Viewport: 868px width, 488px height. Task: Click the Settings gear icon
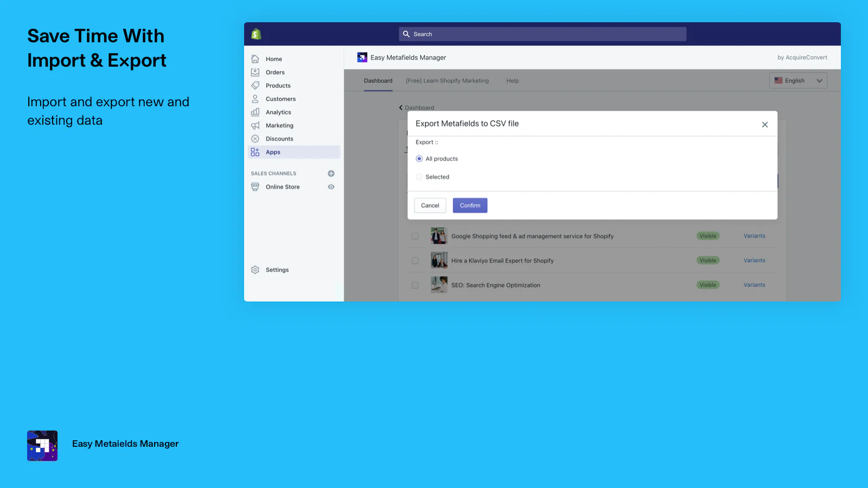click(255, 270)
